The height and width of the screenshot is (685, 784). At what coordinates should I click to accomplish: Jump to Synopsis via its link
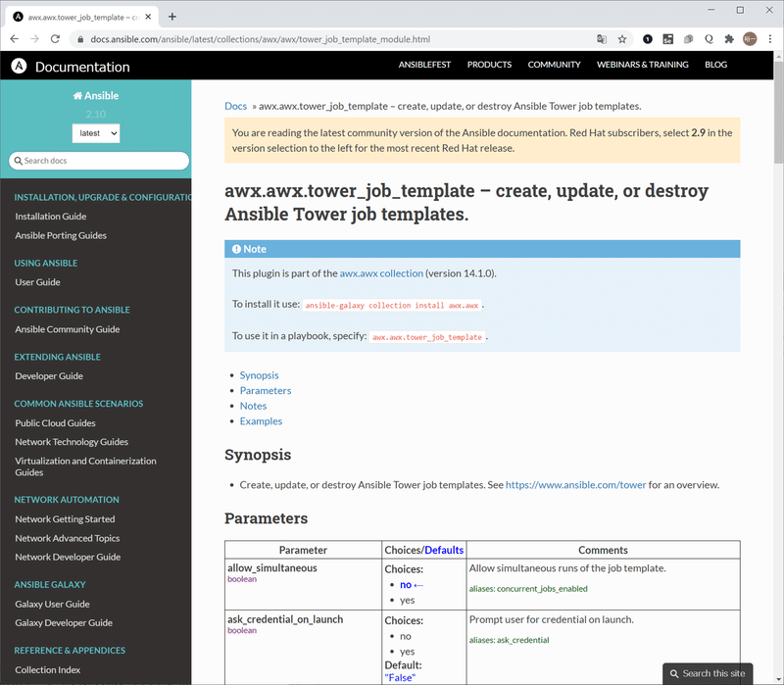[259, 374]
